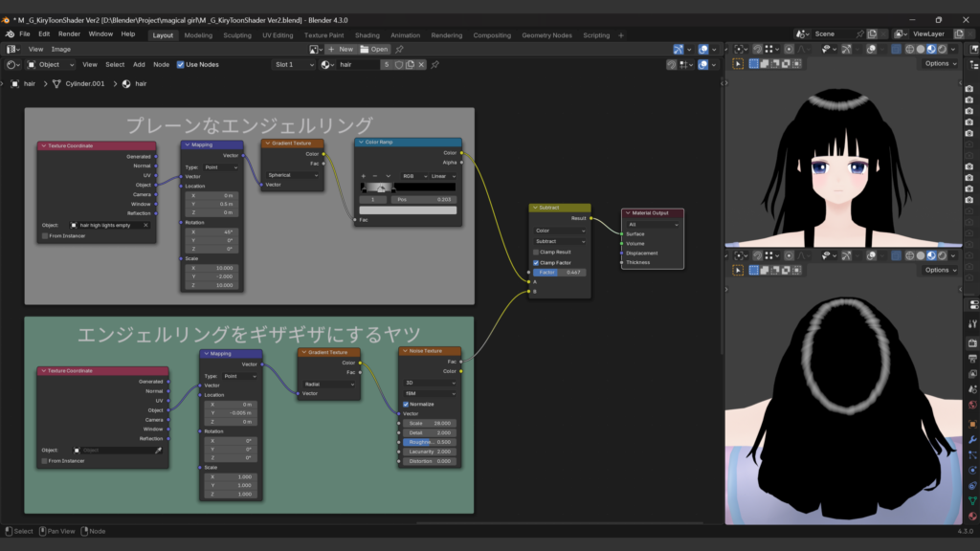Viewport: 980px width, 551px height.
Task: Click the Fake User shield icon for hair material
Action: 399,64
